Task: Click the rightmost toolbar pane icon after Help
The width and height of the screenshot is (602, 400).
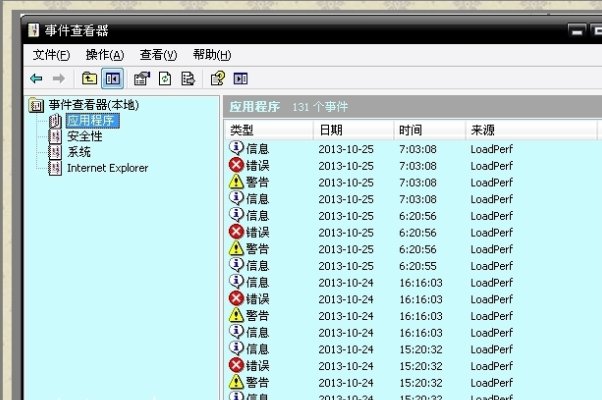Action: (x=240, y=79)
